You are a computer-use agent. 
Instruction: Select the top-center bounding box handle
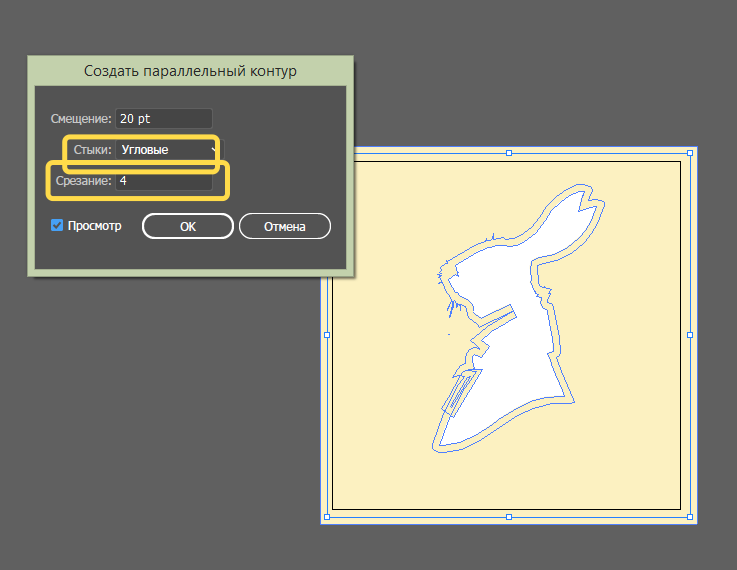[x=509, y=153]
